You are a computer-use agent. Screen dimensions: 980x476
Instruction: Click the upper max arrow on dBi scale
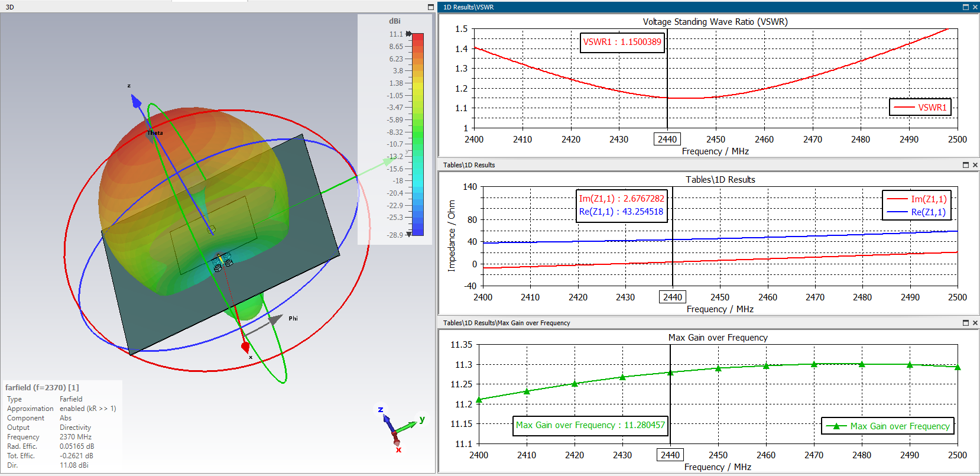tap(408, 34)
